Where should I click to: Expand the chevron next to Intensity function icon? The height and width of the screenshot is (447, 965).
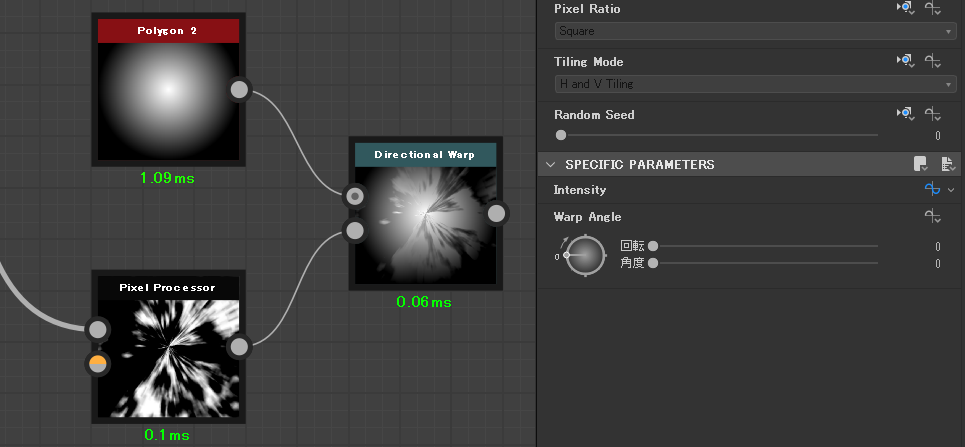[x=951, y=190]
